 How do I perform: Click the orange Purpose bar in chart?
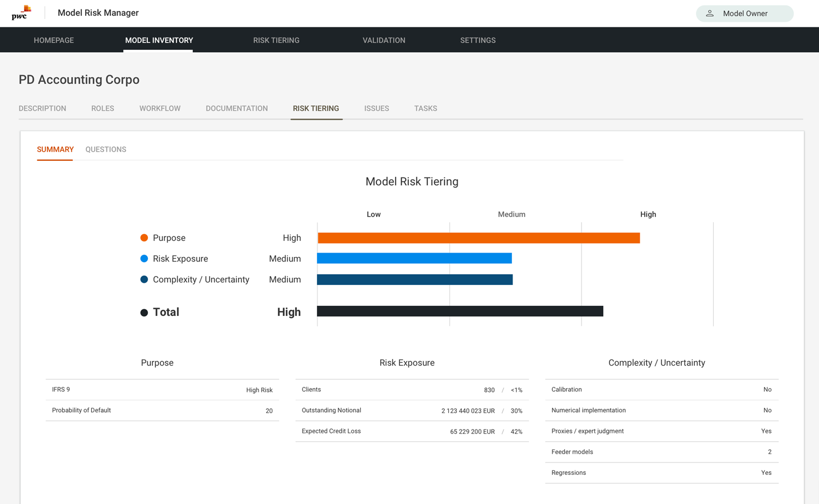tap(478, 238)
